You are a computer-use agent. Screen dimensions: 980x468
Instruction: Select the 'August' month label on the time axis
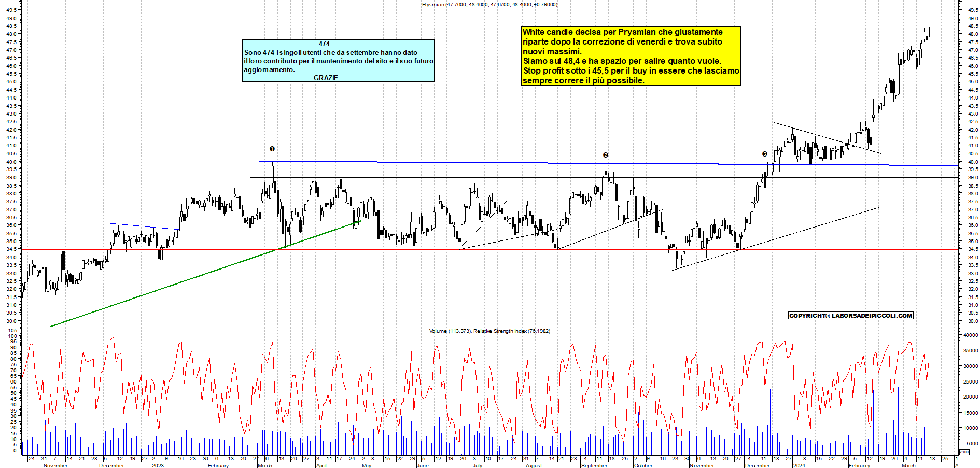tap(534, 465)
